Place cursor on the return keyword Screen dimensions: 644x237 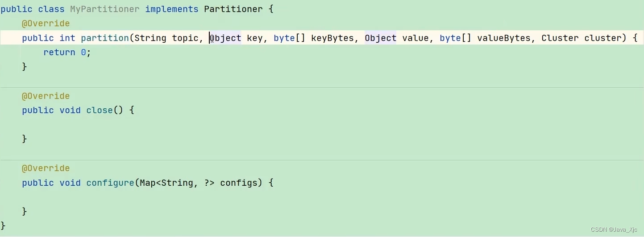click(x=59, y=52)
